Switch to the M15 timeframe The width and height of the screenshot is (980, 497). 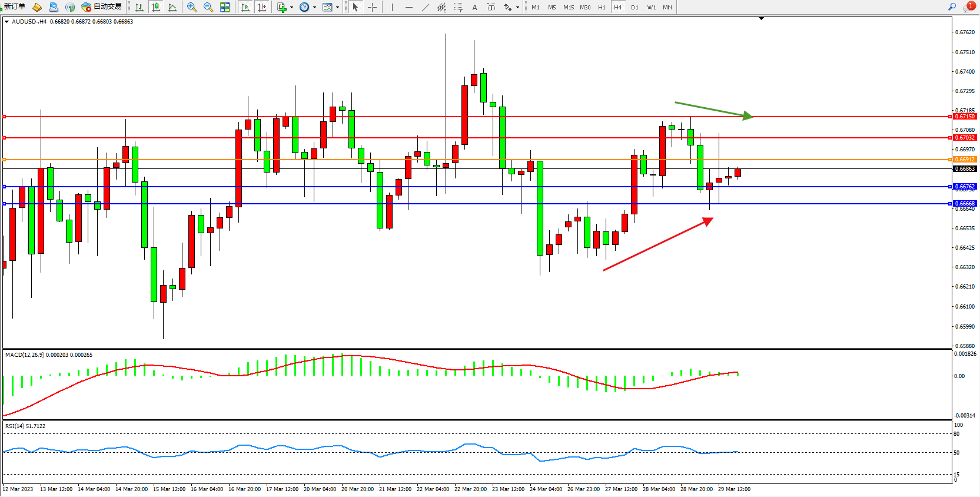coord(568,7)
